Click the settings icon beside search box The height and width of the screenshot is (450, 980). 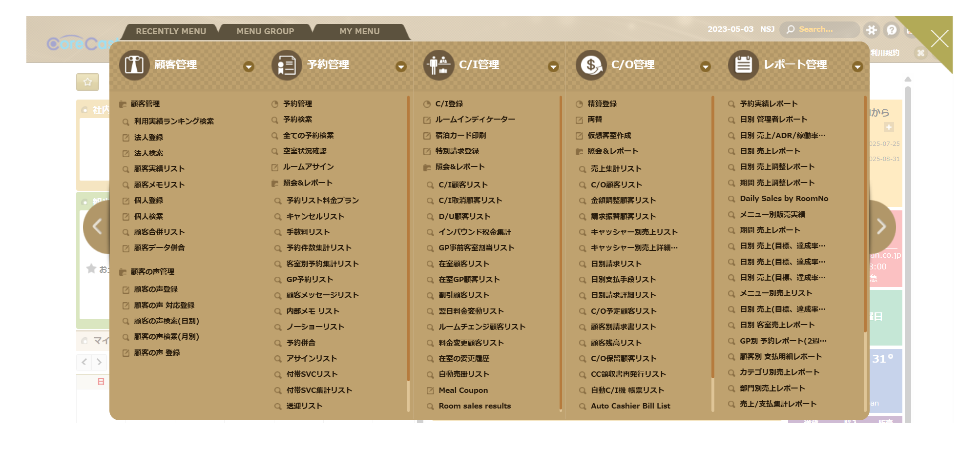point(872,30)
